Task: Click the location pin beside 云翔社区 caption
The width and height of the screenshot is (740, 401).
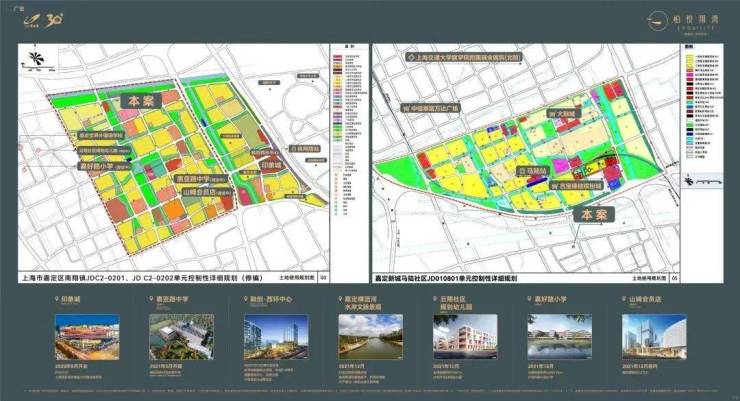Action: click(435, 299)
